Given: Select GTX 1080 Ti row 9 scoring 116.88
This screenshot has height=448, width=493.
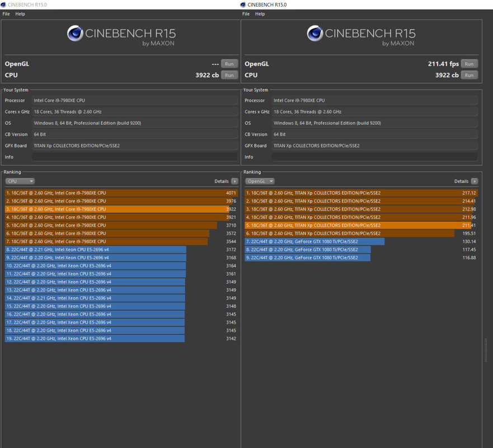Looking at the screenshot, I should pos(361,258).
